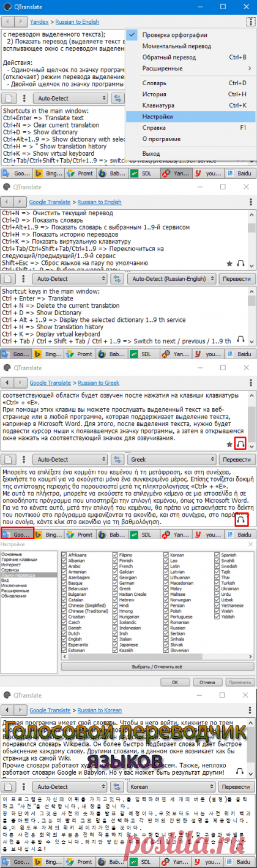Click clear page icon in Russian to Greek window
Screen dimensions: 257x868
pyautogui.click(x=9, y=460)
